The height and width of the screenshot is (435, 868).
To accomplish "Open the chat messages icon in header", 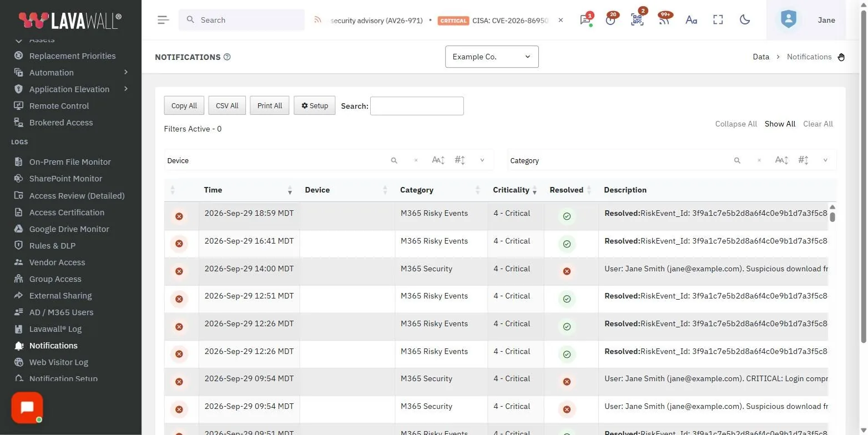I will (585, 20).
